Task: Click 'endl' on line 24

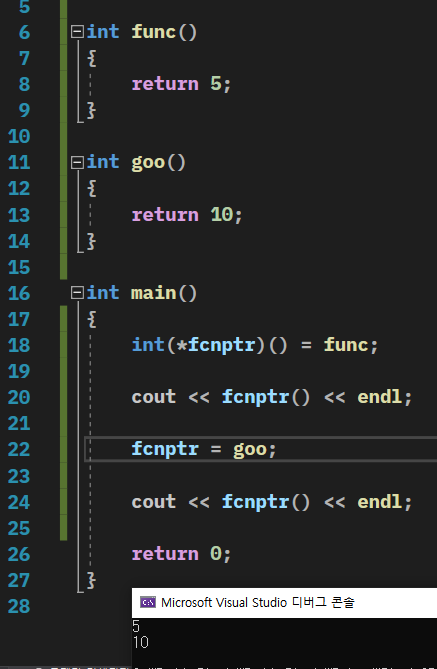Action: (x=380, y=502)
